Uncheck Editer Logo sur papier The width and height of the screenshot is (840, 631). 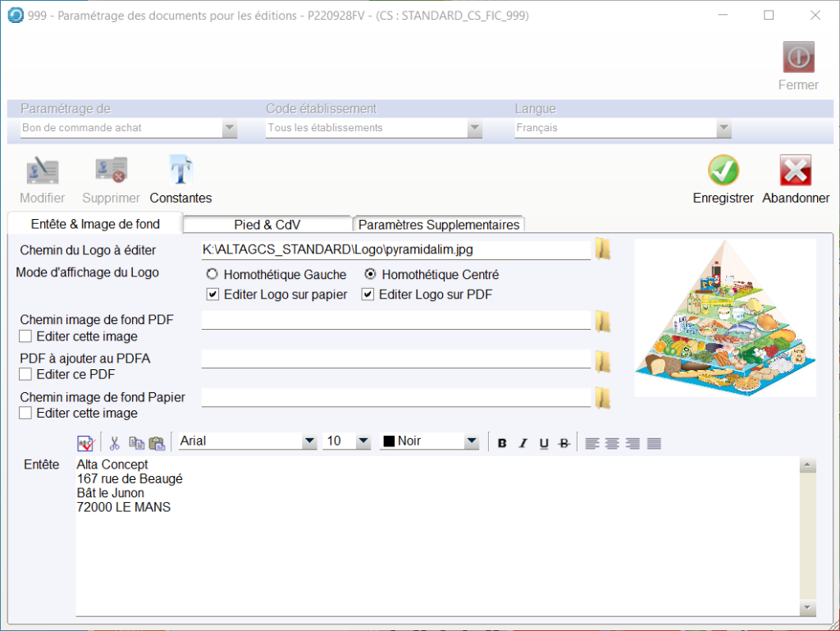(x=212, y=295)
